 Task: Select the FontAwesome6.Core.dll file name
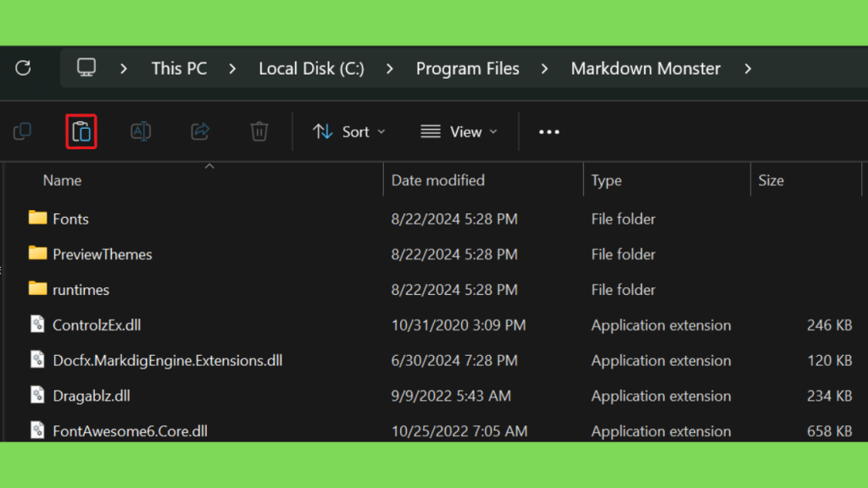click(x=130, y=431)
